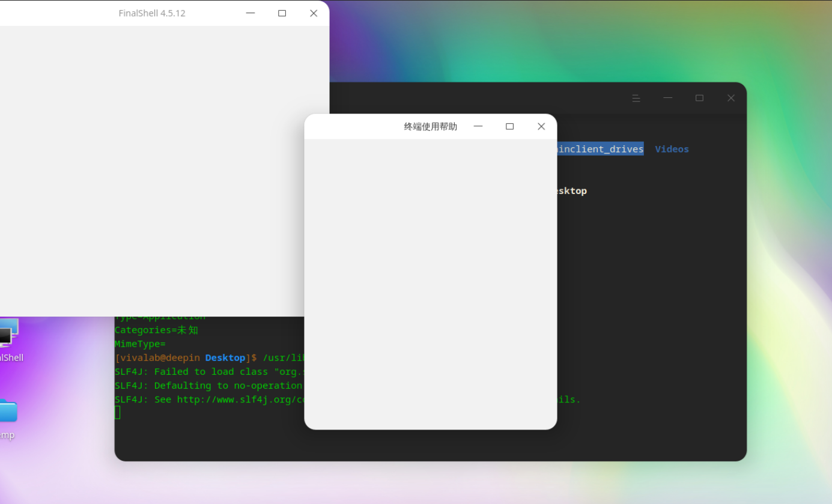Click the Categories=未知 output line
This screenshot has height=504, width=832.
(156, 330)
